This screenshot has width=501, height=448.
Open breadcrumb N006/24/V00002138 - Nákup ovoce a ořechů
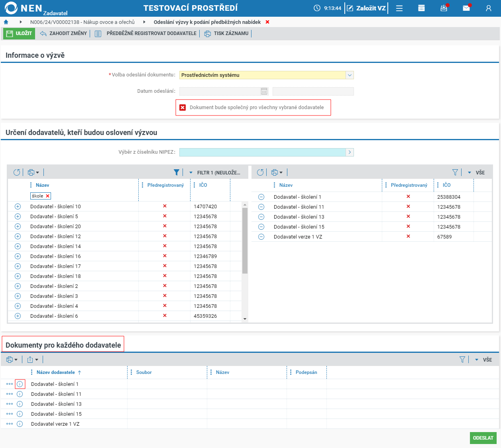(83, 22)
